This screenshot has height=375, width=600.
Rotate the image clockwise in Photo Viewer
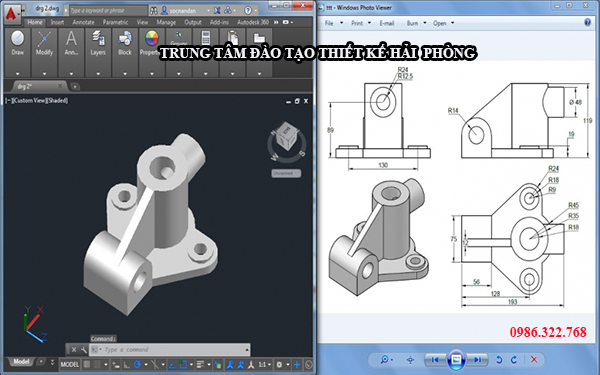[514, 360]
